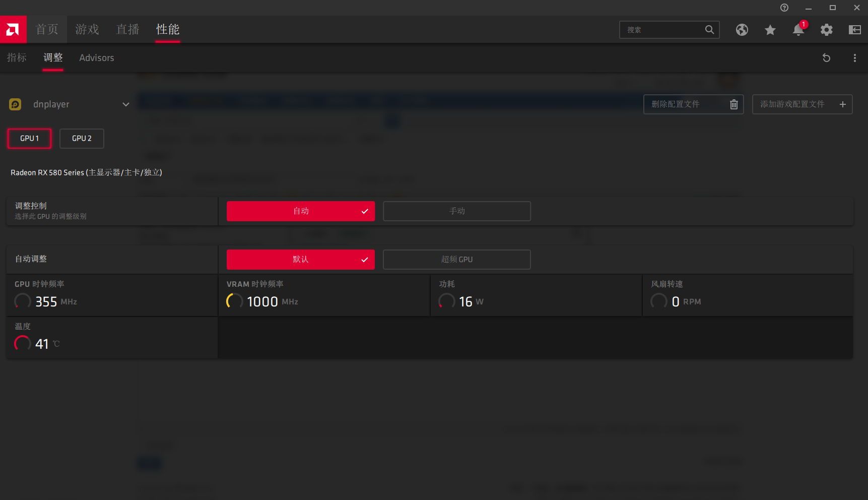Screen dimensions: 868x500
Task: Click 添加游戏配置文件 add profile button
Action: point(802,104)
